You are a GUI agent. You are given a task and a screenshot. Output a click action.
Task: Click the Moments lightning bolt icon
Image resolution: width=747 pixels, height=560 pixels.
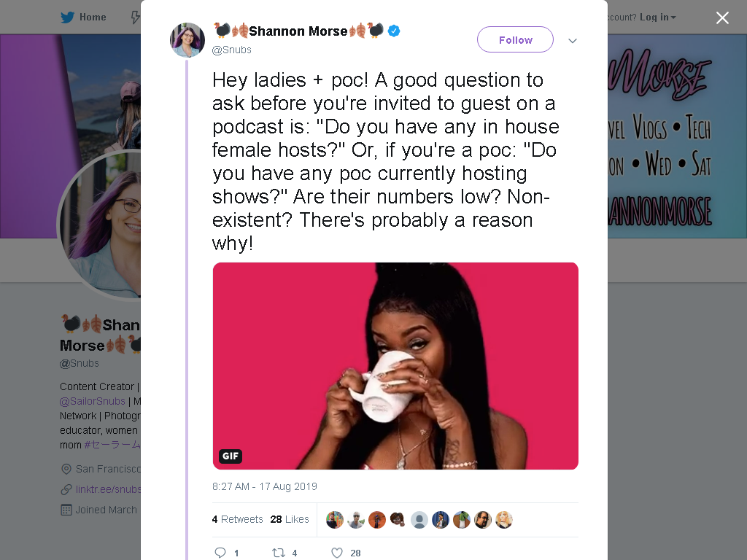(136, 17)
